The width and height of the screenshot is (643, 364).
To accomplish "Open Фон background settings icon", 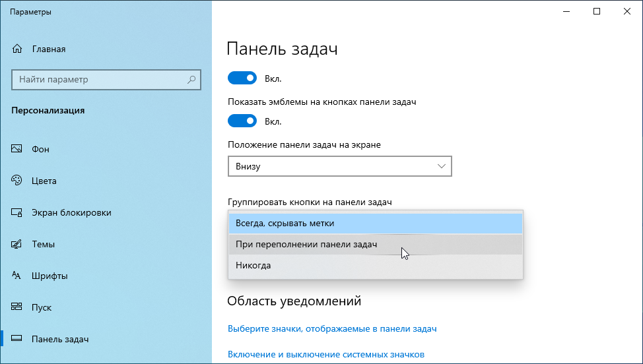I will pyautogui.click(x=18, y=149).
